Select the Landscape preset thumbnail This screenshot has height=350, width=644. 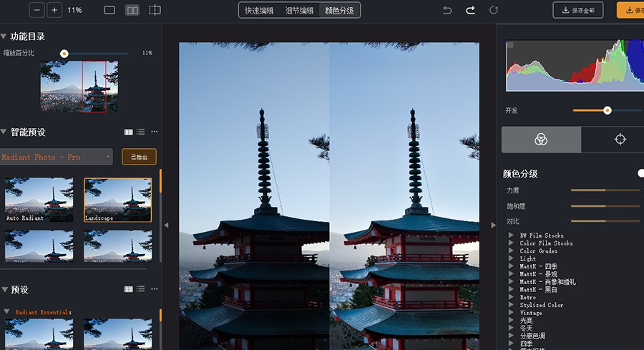click(x=118, y=200)
